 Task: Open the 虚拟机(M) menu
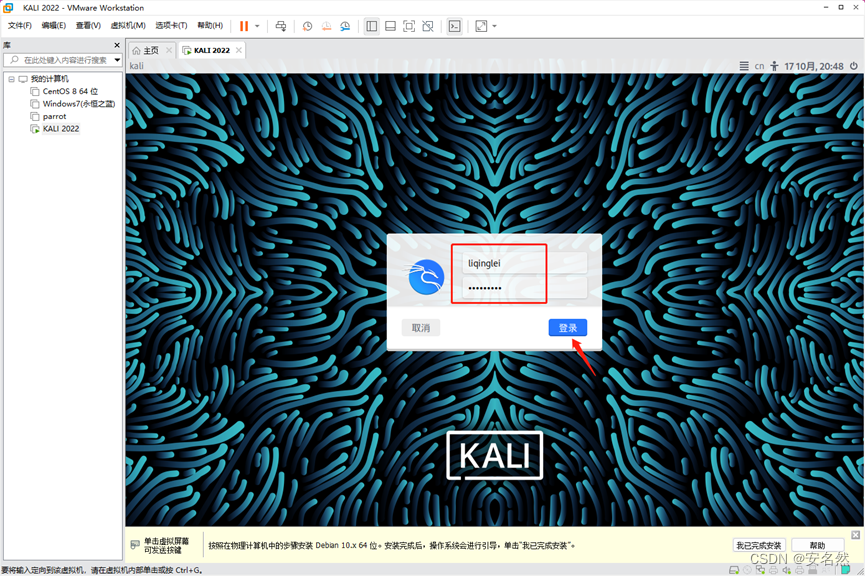point(128,25)
